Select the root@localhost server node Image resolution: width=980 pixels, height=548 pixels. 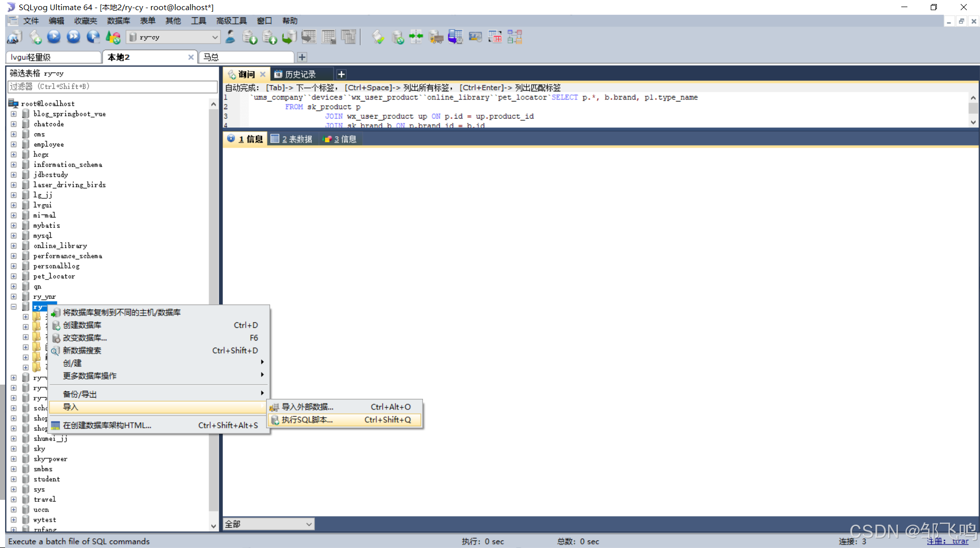[x=48, y=104]
